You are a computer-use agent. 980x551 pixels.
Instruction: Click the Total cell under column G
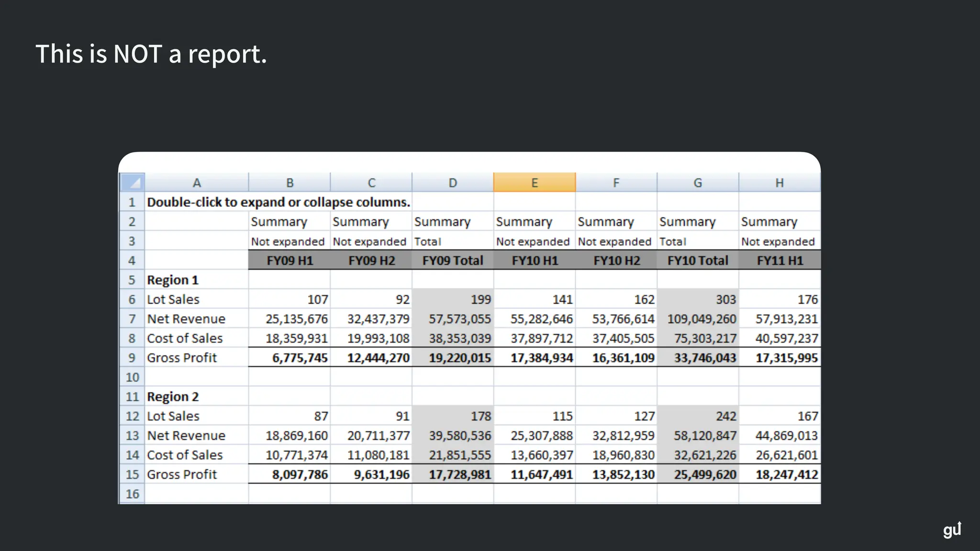coord(698,241)
